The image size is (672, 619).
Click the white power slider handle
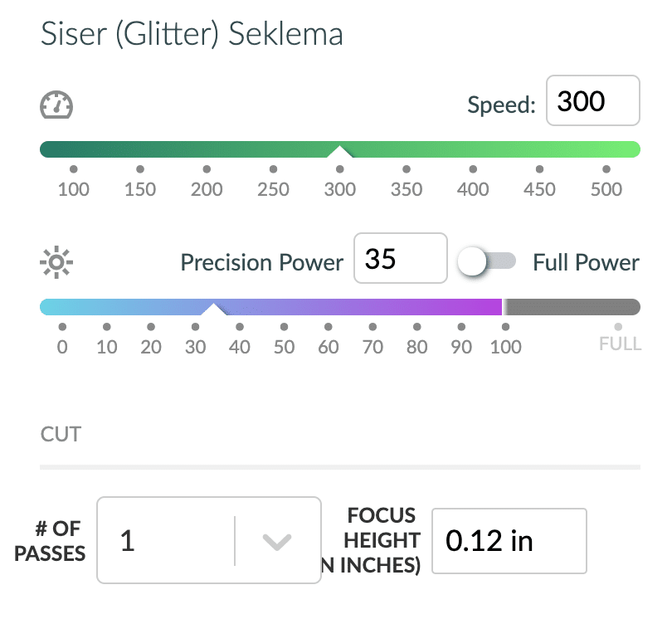(x=213, y=309)
